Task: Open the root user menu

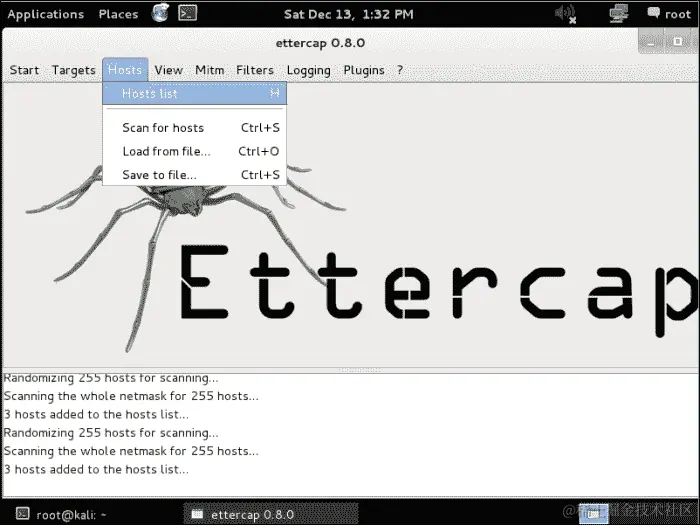Action: click(x=669, y=14)
